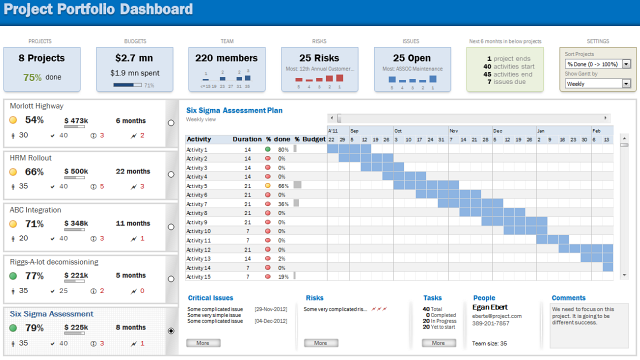Click the Gantt timeline scroll right arrow

pos(605,118)
